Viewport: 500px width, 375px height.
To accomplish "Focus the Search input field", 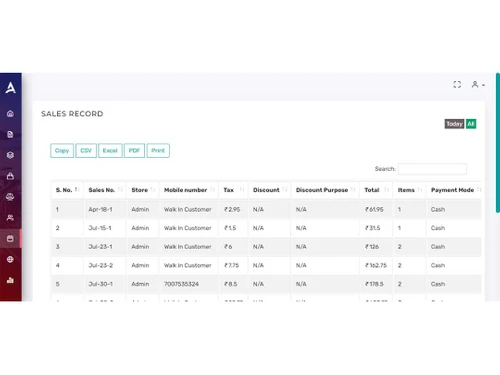I will click(x=432, y=169).
